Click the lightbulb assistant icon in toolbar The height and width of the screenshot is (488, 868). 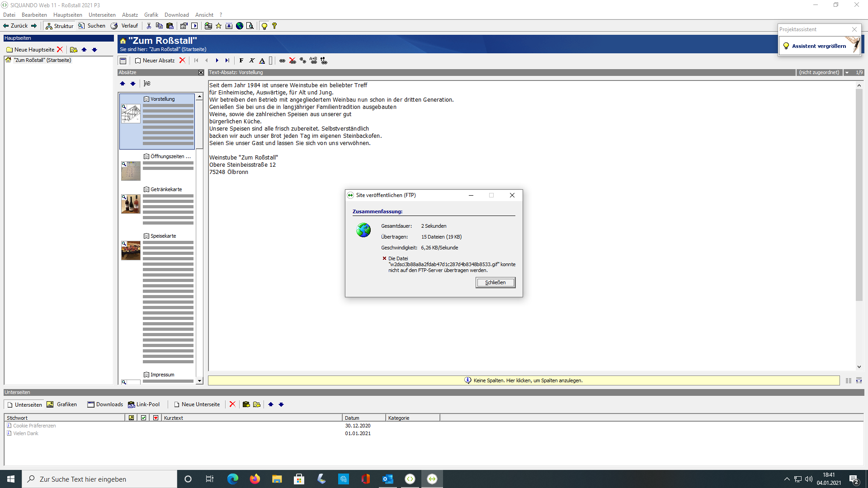(264, 26)
